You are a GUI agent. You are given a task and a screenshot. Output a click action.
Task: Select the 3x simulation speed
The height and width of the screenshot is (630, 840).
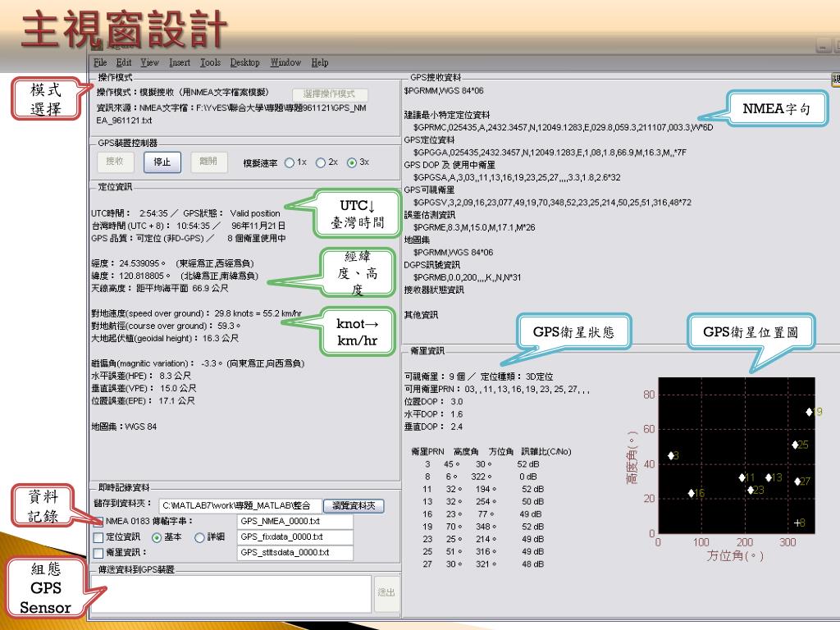pyautogui.click(x=352, y=162)
